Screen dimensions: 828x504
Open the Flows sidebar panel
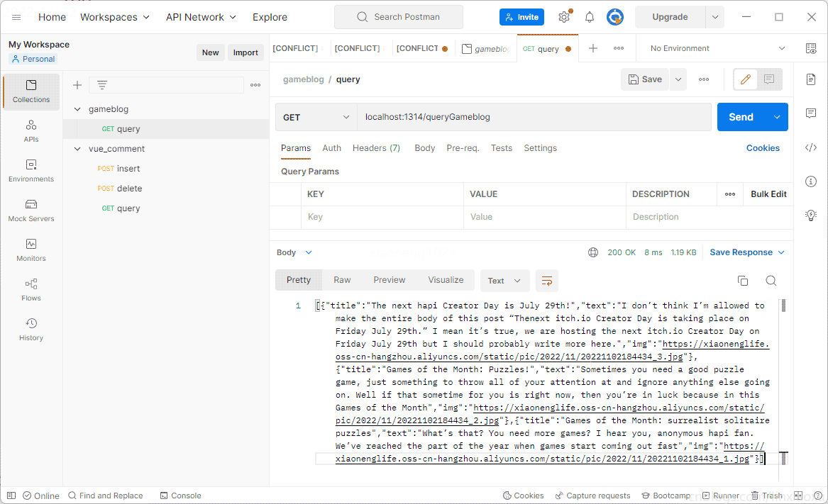click(31, 289)
